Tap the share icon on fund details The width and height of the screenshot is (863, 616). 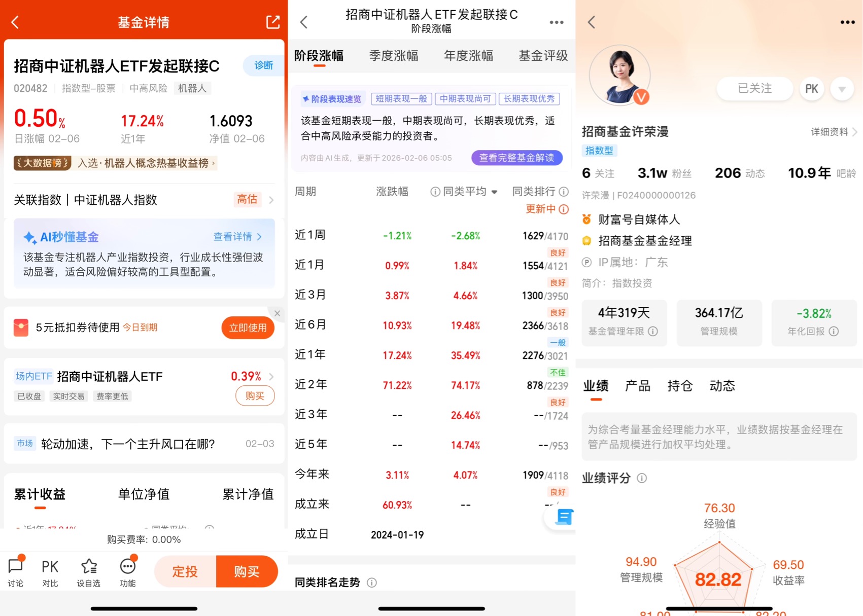pos(272,22)
